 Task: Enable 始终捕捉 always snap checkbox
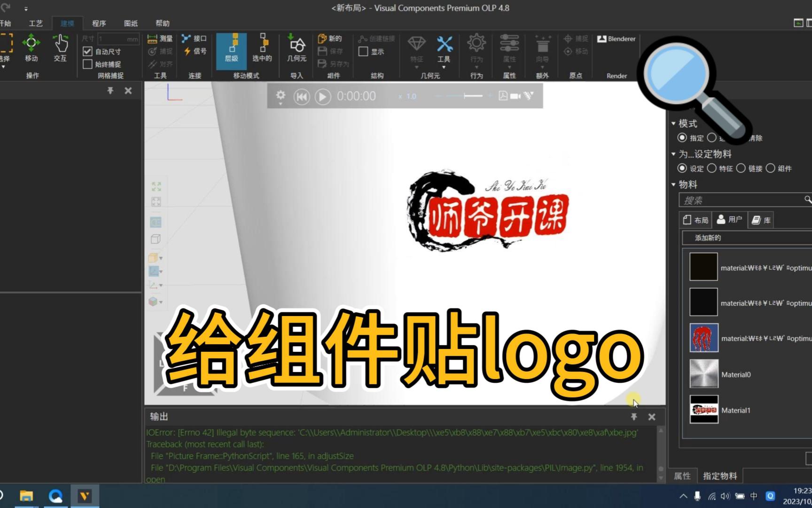[x=87, y=64]
